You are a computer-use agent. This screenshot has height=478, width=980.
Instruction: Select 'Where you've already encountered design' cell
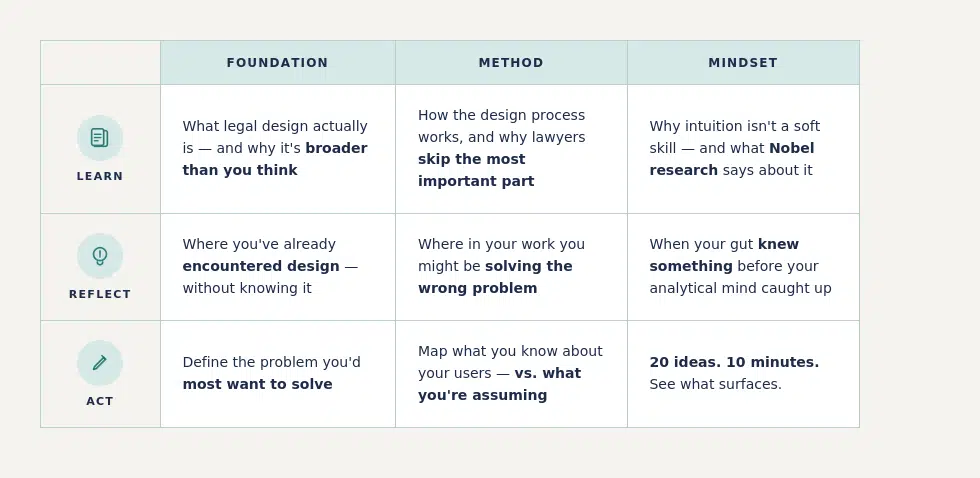click(x=278, y=267)
